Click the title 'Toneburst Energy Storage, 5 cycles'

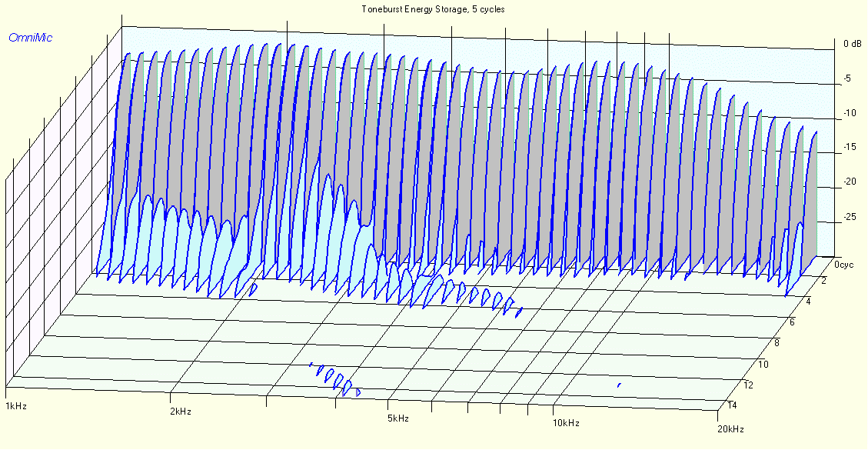pos(433,9)
